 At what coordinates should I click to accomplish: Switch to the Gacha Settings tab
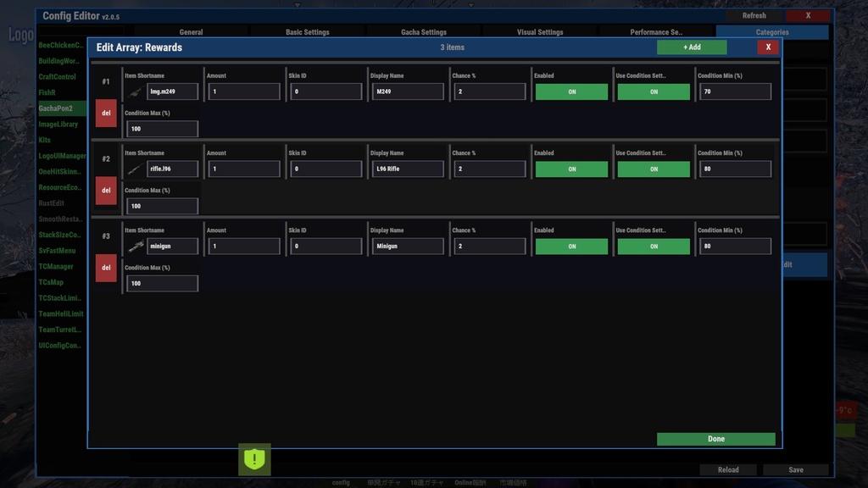(x=423, y=31)
